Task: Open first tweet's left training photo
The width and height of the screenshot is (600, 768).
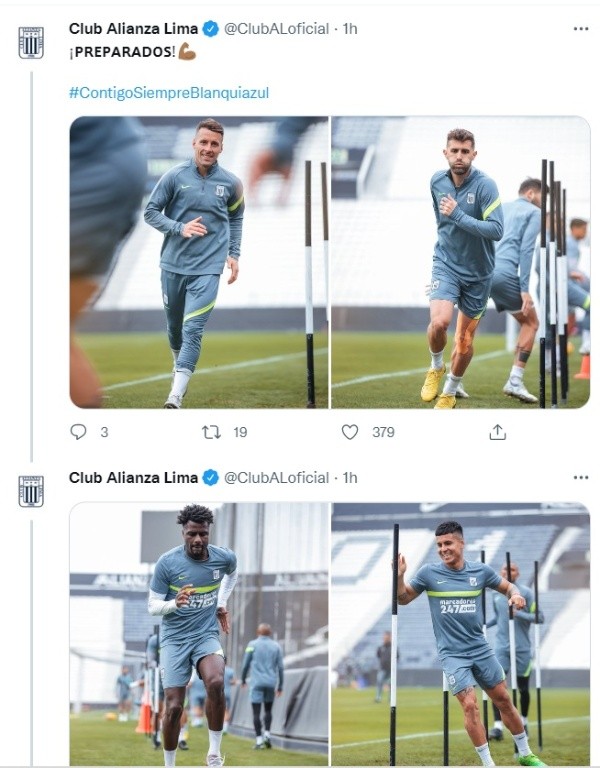Action: [198, 262]
